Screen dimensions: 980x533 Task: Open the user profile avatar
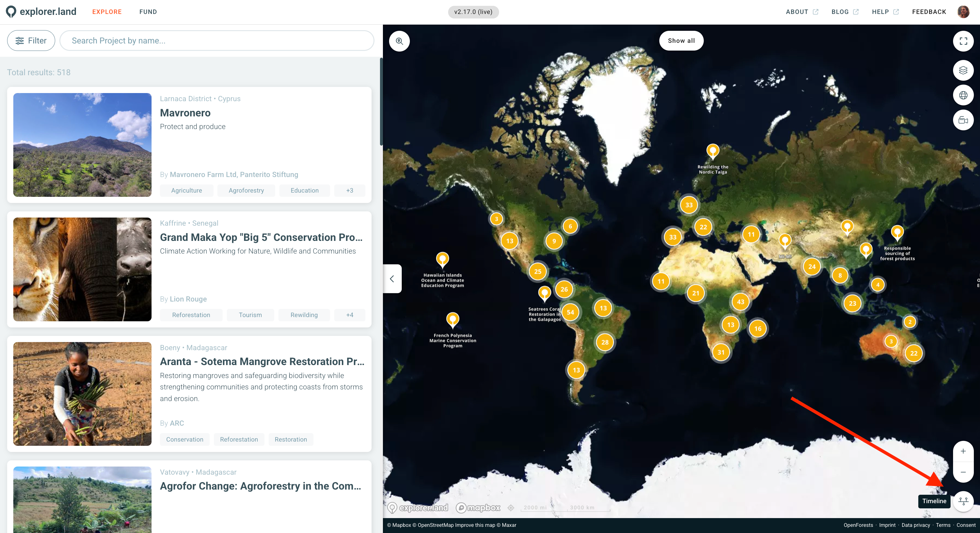[x=963, y=12]
